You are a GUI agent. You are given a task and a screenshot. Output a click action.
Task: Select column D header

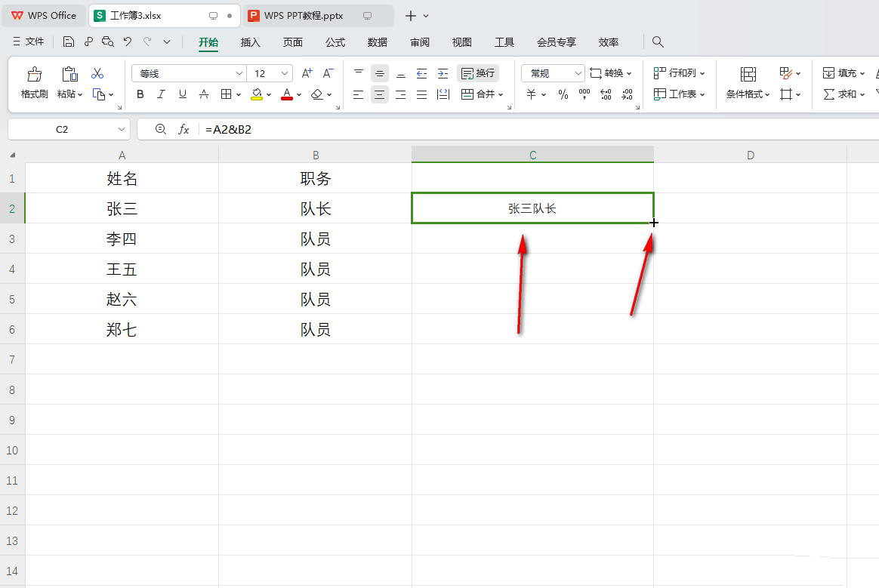point(750,155)
